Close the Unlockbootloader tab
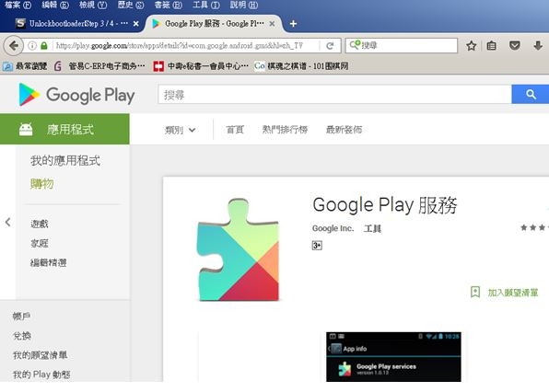 pyautogui.click(x=135, y=24)
